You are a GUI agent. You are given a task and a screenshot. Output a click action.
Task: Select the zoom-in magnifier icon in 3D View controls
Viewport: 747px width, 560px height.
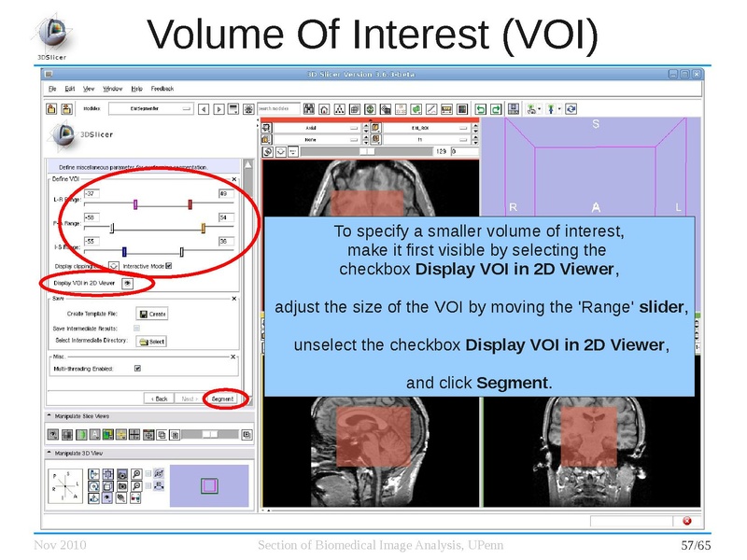click(134, 473)
